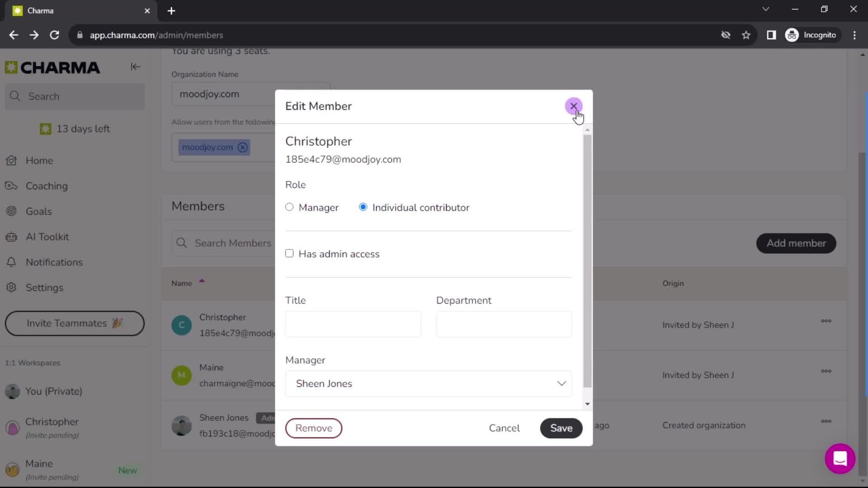Image resolution: width=868 pixels, height=488 pixels.
Task: Select Individual contributor radio button
Action: coord(363,207)
